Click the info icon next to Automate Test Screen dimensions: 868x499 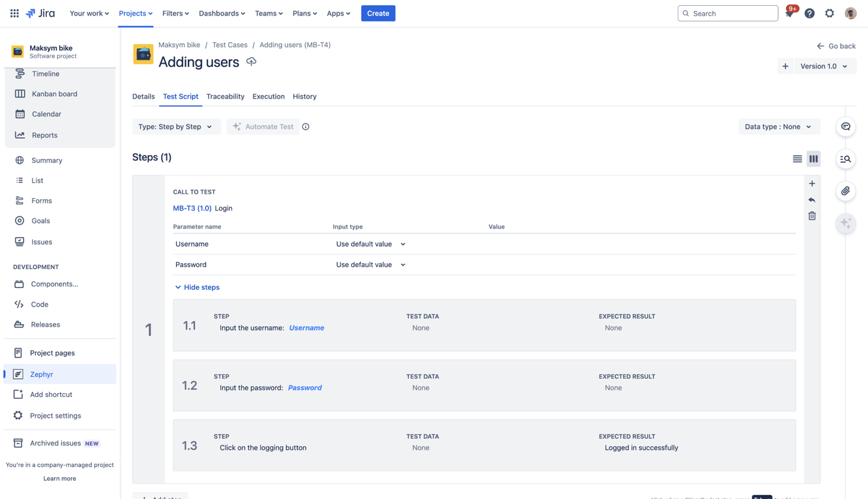tap(305, 127)
